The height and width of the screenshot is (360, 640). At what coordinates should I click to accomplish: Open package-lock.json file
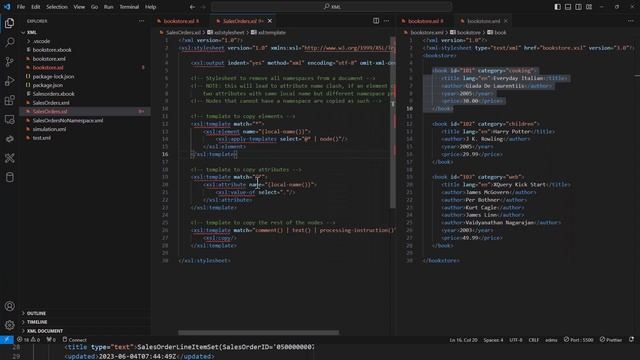pos(53,76)
